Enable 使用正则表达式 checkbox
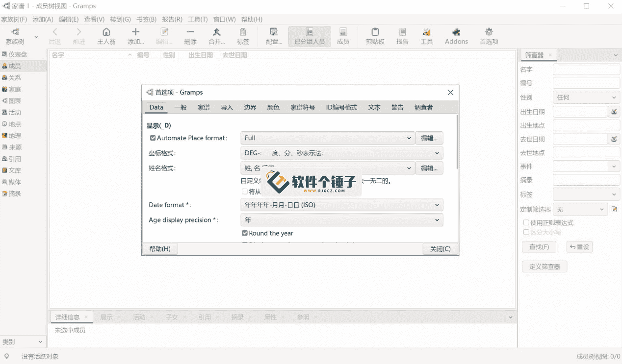Viewport: 622px width, 364px height. coord(526,223)
